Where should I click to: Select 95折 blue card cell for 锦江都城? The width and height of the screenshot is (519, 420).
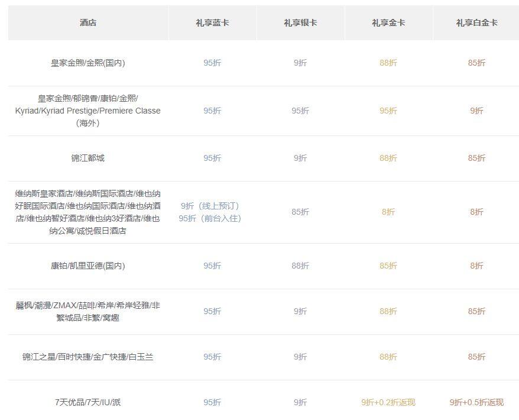point(212,158)
